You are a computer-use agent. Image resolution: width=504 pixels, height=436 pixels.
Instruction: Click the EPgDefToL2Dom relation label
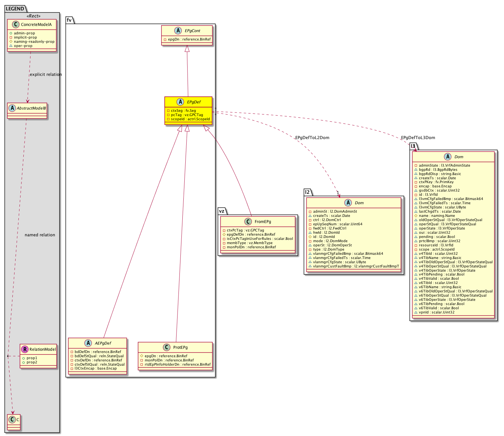tap(312, 138)
